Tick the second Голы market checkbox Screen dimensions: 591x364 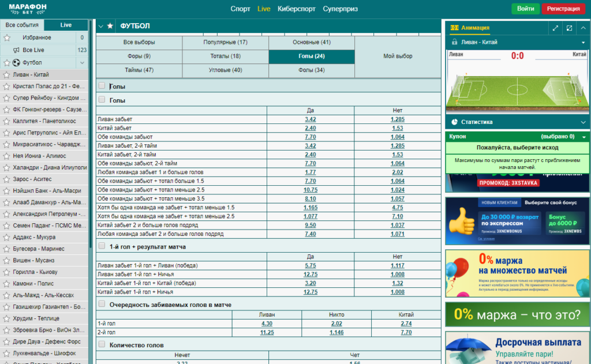point(102,99)
